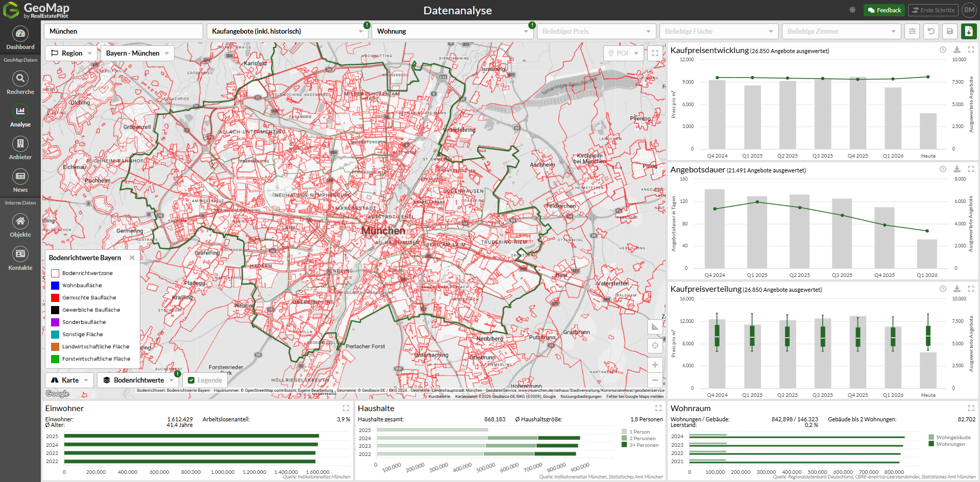
Task: Toggle the Legende checkbox
Action: (x=191, y=380)
